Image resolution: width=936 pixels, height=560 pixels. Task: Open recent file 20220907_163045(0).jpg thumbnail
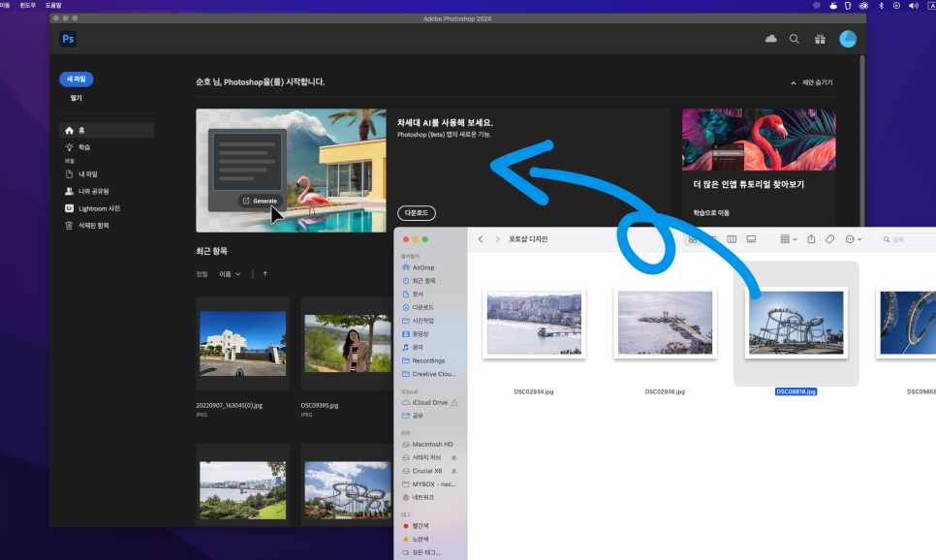click(243, 343)
